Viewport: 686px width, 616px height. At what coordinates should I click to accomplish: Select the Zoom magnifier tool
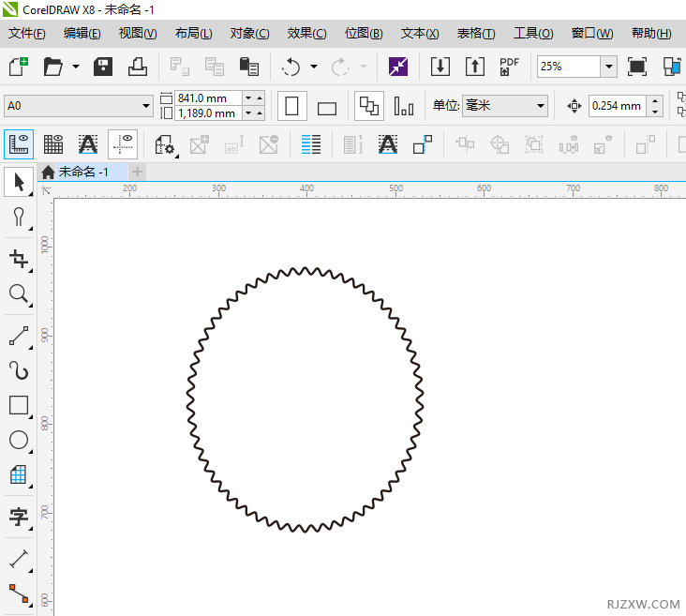(18, 294)
